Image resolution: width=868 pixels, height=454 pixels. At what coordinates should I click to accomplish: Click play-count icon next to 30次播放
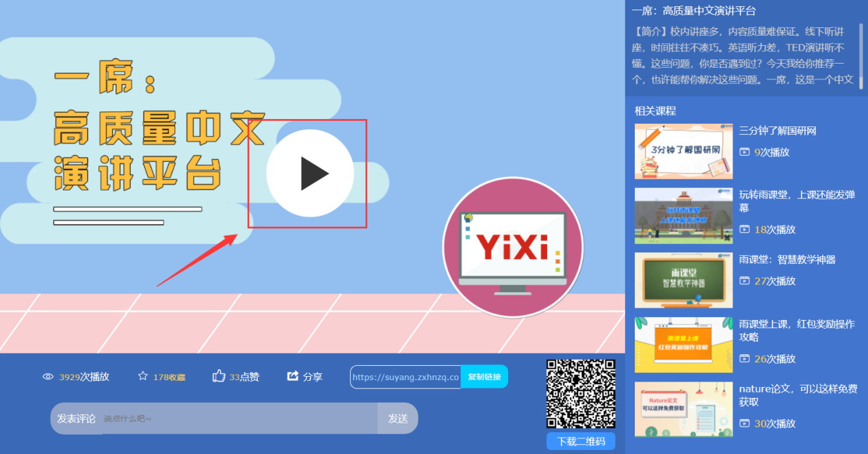pyautogui.click(x=744, y=424)
